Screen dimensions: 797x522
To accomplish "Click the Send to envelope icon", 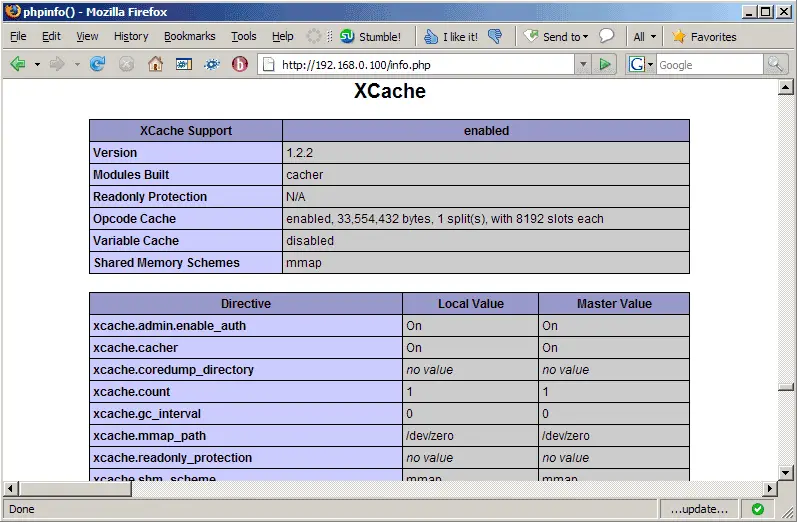I will (x=531, y=36).
